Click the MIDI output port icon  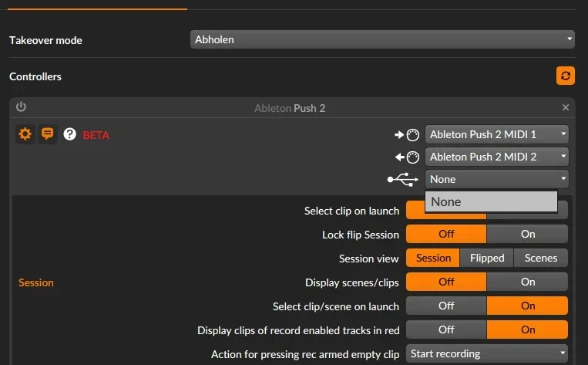point(407,157)
